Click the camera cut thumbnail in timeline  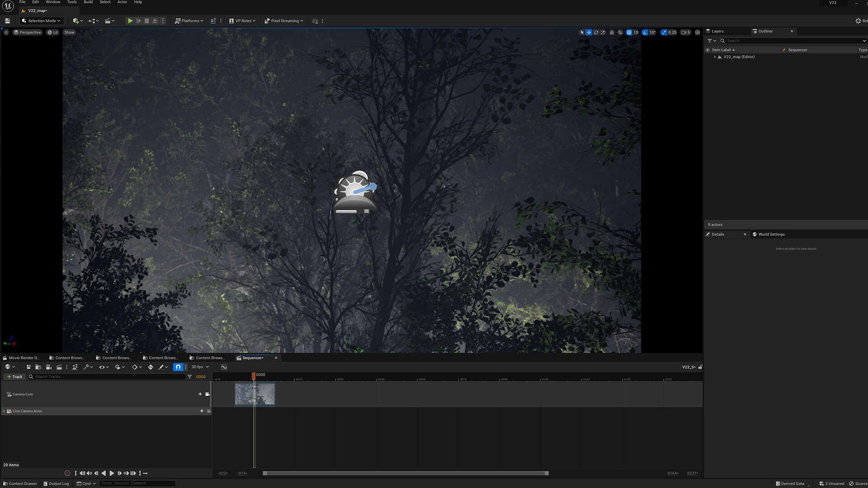[x=255, y=394]
